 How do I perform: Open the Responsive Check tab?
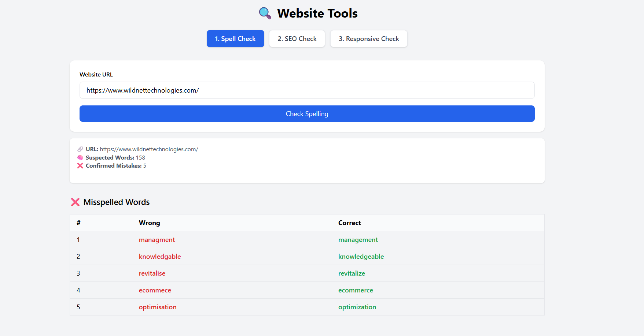pos(369,38)
